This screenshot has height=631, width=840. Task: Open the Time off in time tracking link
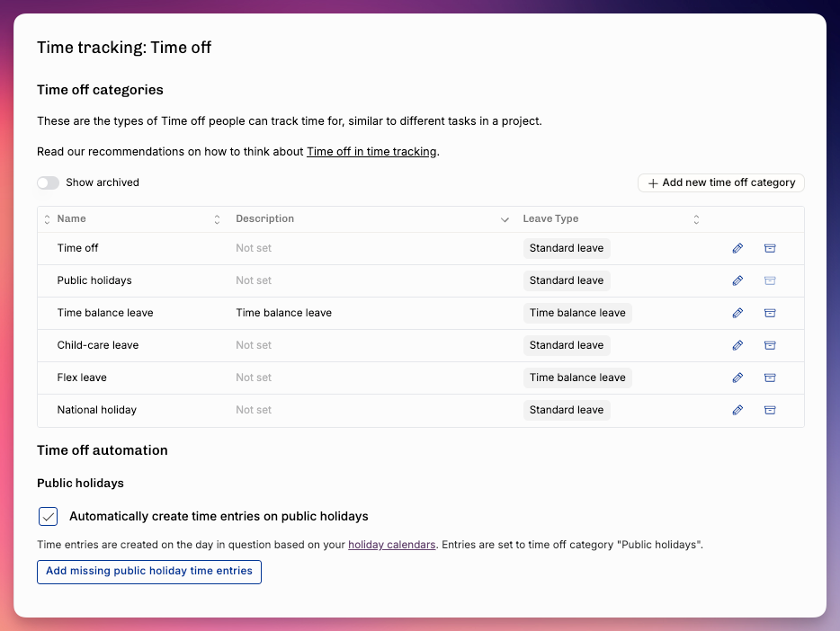371,152
